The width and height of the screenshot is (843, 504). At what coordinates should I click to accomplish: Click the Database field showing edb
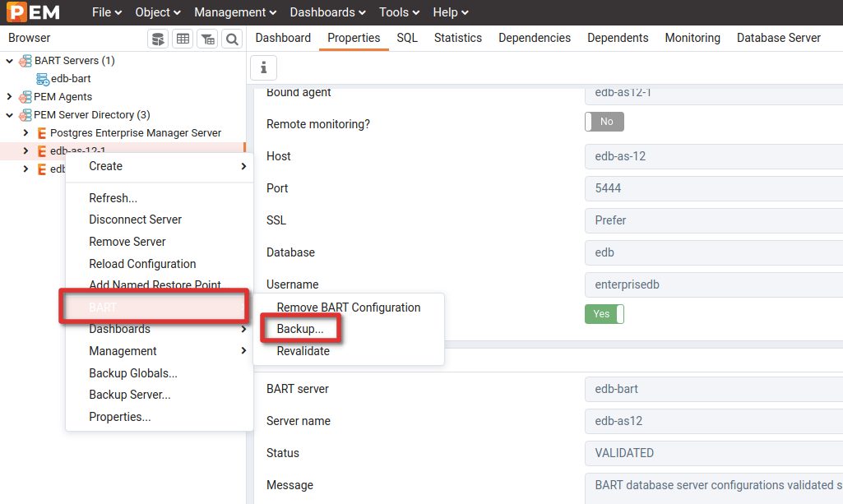coord(713,252)
